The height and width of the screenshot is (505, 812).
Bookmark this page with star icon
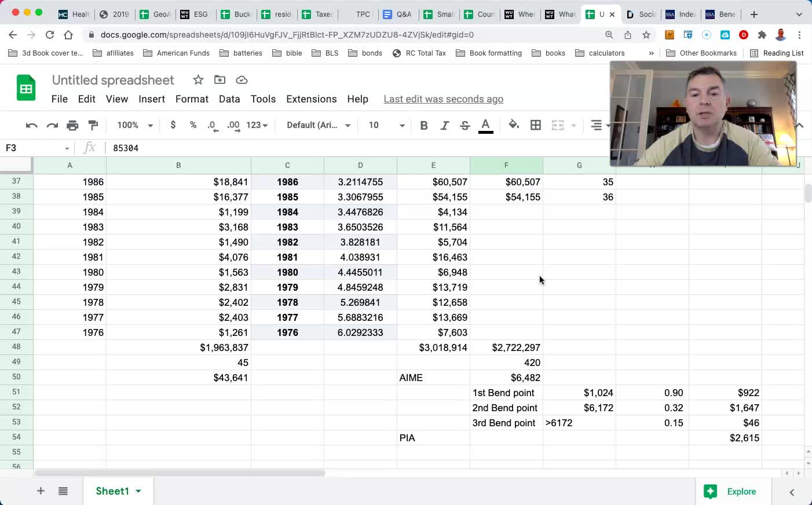[x=646, y=35]
